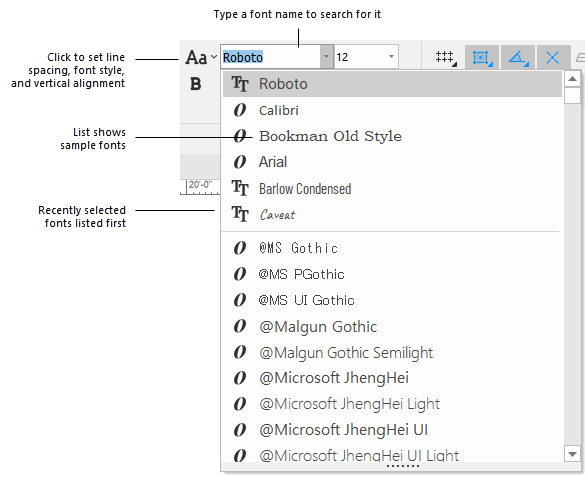Select @MS PGothic font entry
Image resolution: width=585 pixels, height=477 pixels.
[392, 274]
